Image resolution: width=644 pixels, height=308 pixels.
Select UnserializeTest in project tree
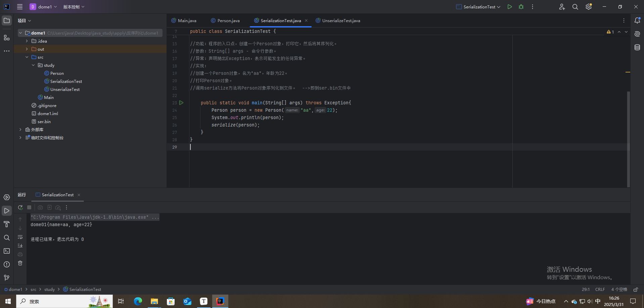pyautogui.click(x=62, y=89)
